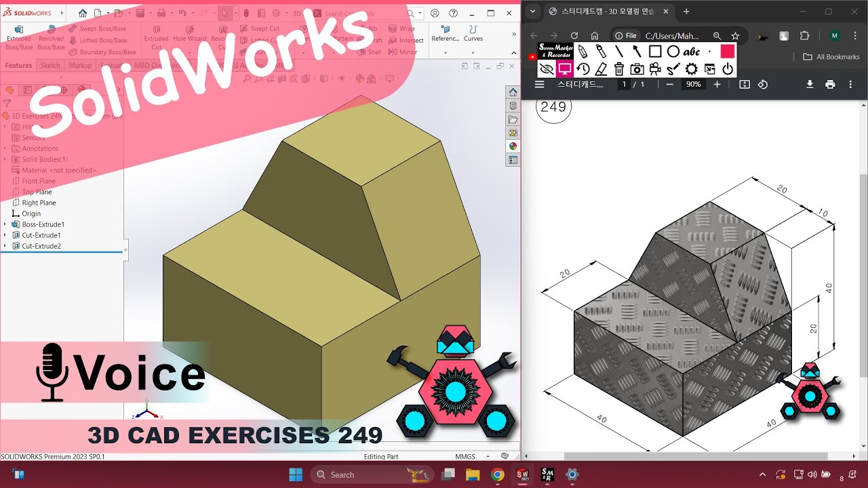
Task: Open the PDF viewer sidebar menu
Action: [x=540, y=84]
